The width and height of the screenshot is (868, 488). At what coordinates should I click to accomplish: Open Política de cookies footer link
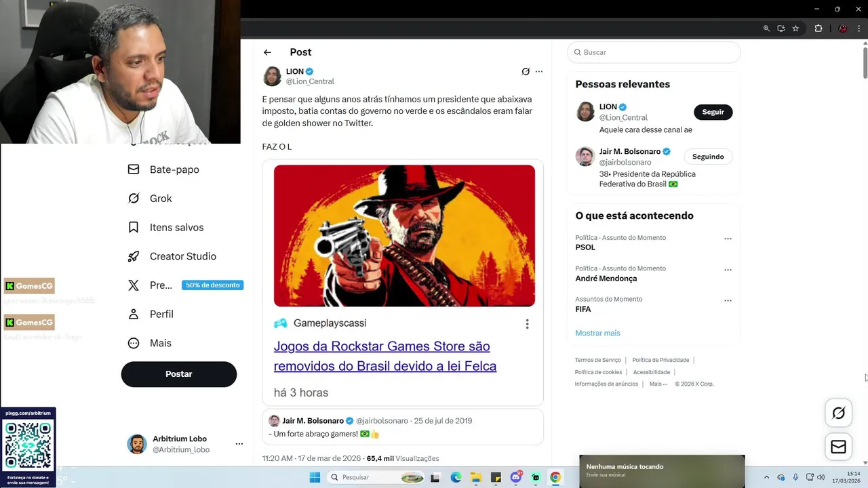598,372
